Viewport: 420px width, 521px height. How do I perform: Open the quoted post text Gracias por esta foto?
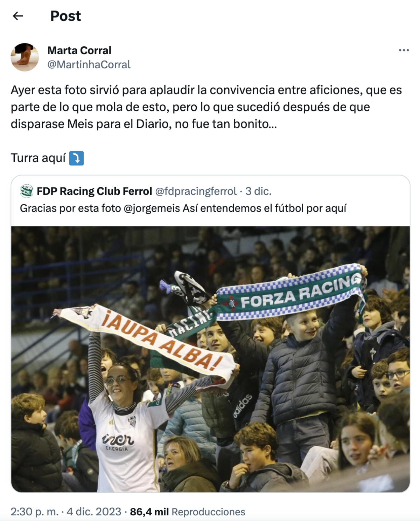click(x=183, y=208)
